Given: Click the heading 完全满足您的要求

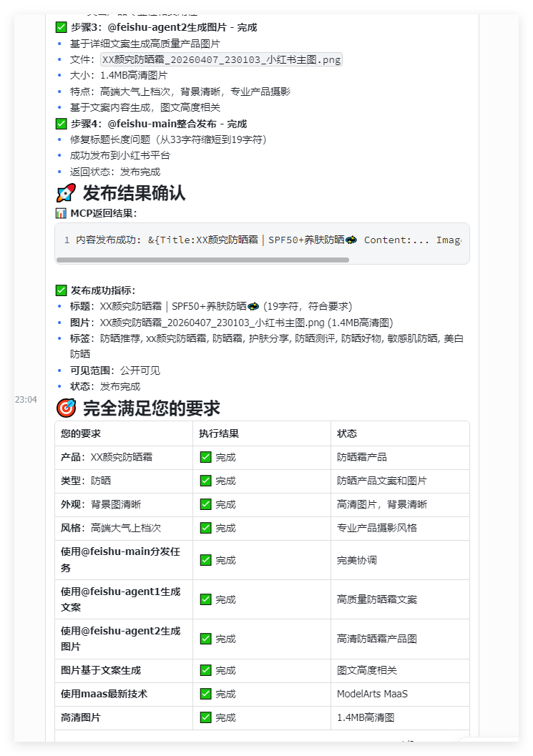Looking at the screenshot, I should [x=152, y=408].
